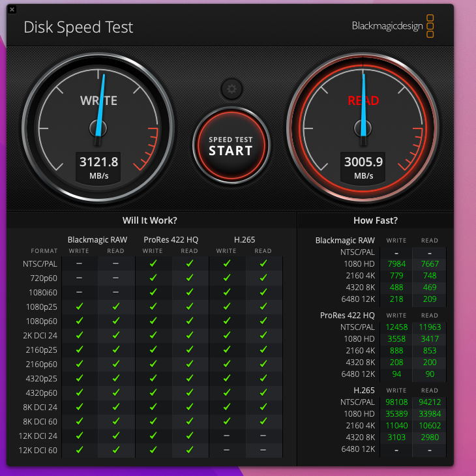Click the 720p60 format row label

click(x=44, y=278)
